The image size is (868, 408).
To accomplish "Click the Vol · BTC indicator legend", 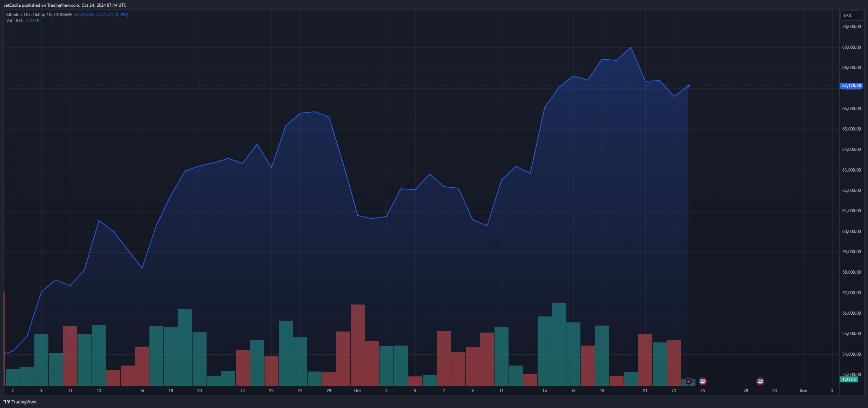I will 15,21.
